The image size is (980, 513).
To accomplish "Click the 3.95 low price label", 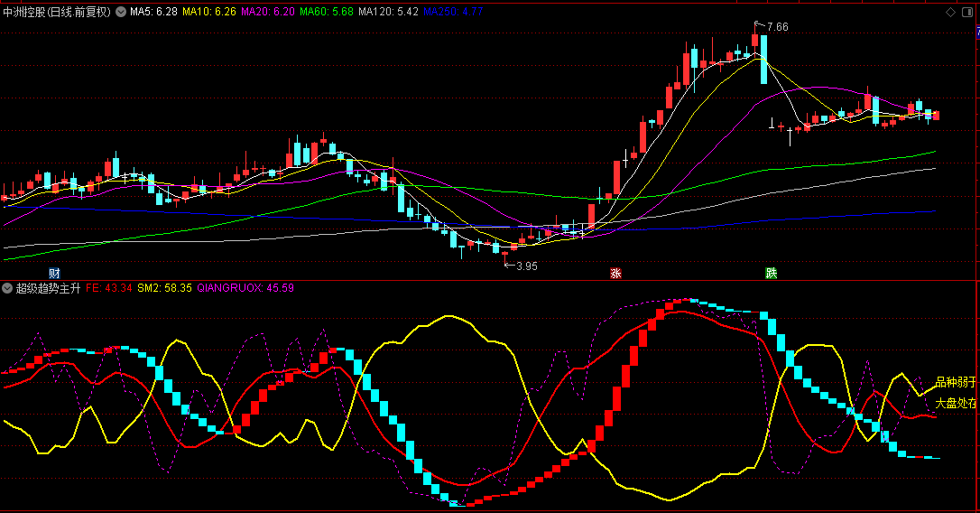I will click(x=527, y=266).
